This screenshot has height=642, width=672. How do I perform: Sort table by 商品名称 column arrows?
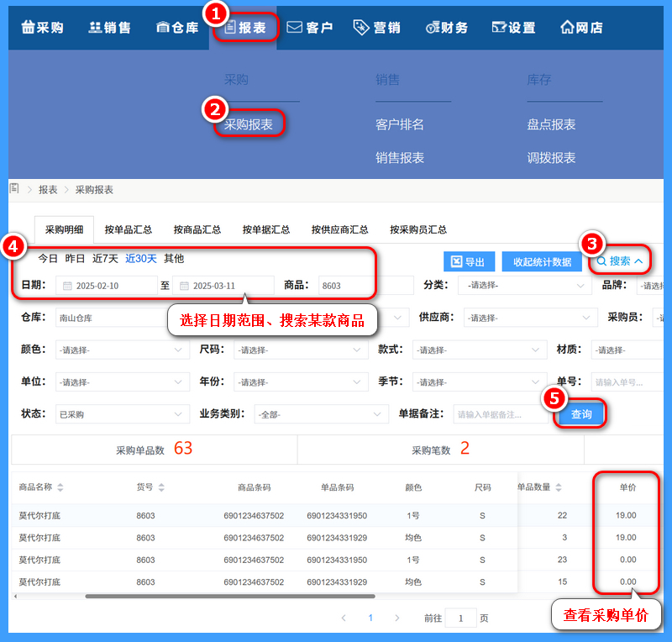point(60,487)
